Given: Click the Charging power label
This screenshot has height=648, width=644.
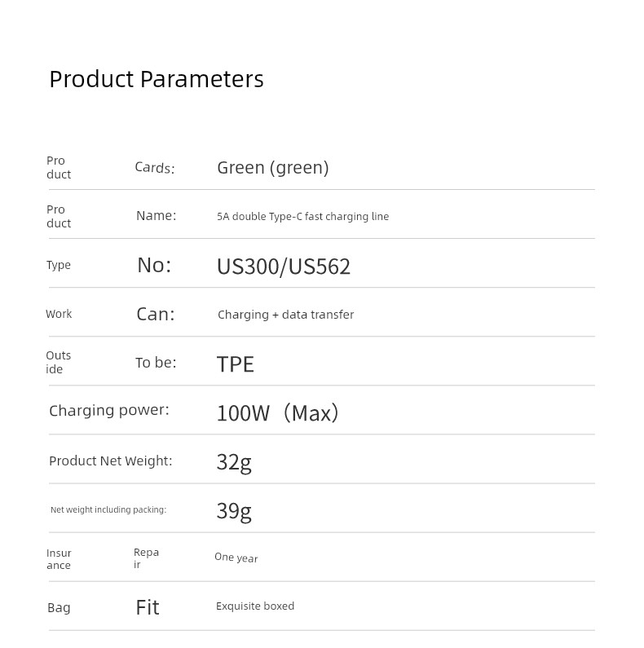Looking at the screenshot, I should point(108,411).
